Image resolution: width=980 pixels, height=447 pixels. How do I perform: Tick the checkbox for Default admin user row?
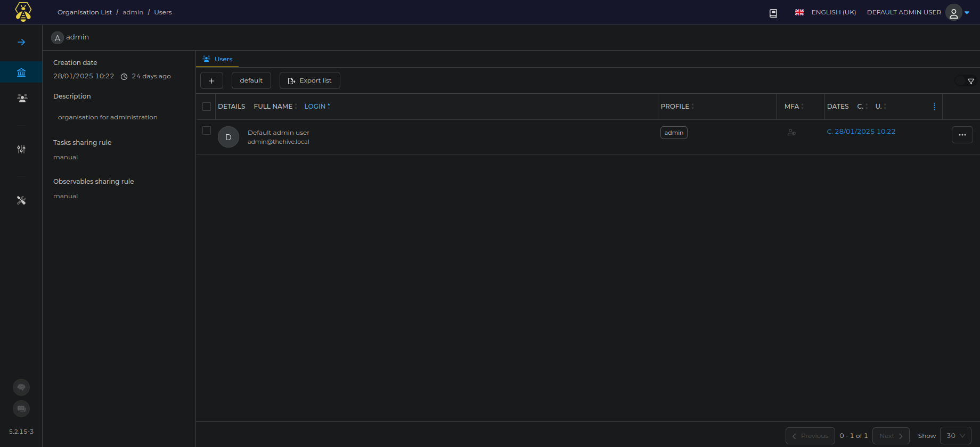pos(207,131)
